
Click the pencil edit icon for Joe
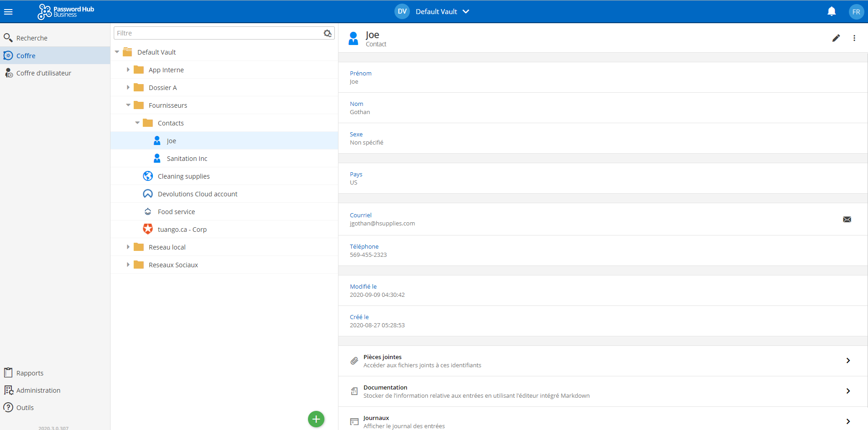(836, 38)
